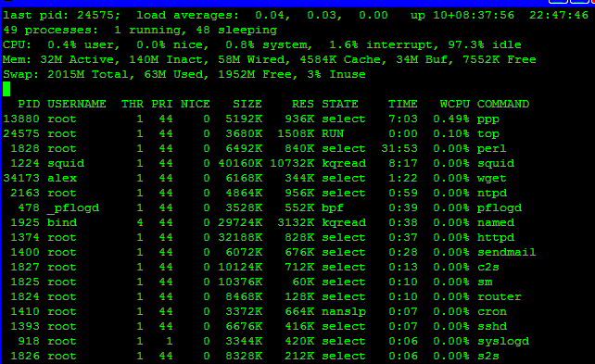Click the '_pflogd' username

tap(73, 208)
